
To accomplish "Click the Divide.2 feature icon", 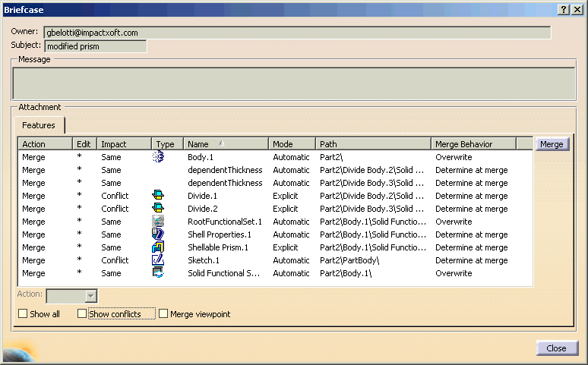I will click(158, 209).
